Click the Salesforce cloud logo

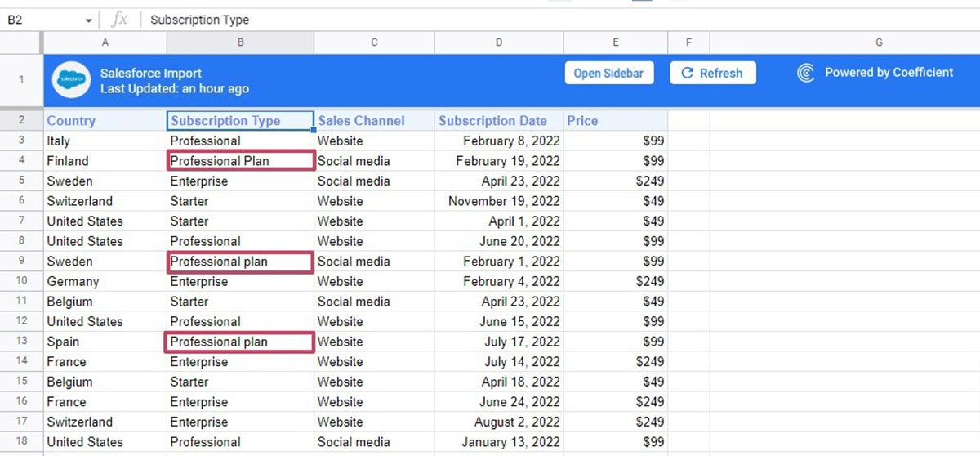click(x=71, y=80)
